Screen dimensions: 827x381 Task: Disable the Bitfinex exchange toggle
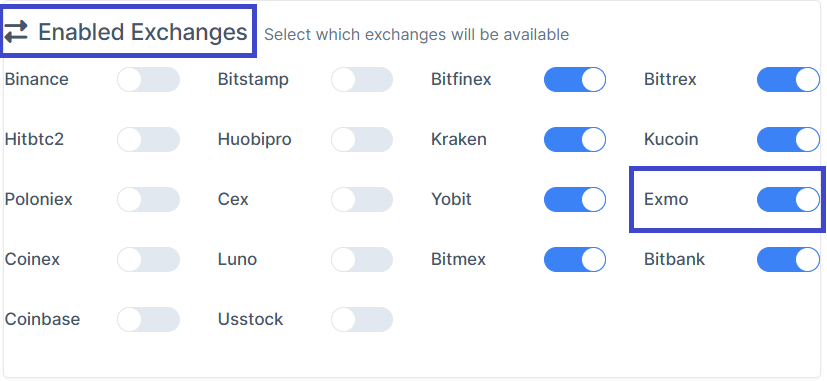click(575, 80)
